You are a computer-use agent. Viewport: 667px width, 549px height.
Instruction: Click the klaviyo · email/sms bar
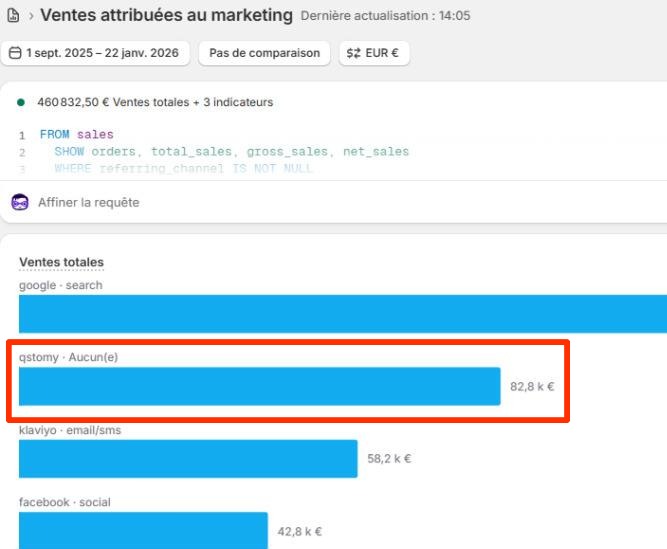188,458
